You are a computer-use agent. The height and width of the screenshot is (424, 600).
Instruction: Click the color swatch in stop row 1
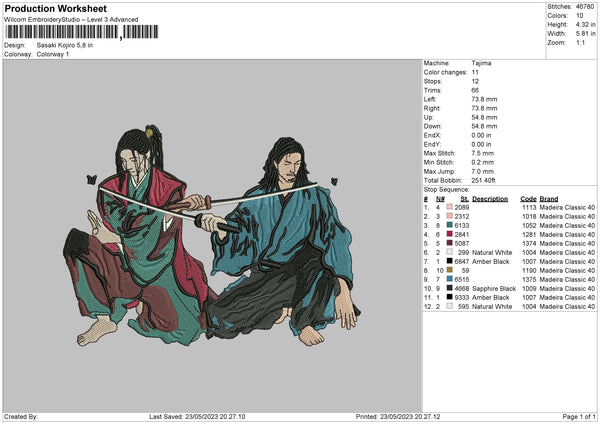click(x=449, y=207)
